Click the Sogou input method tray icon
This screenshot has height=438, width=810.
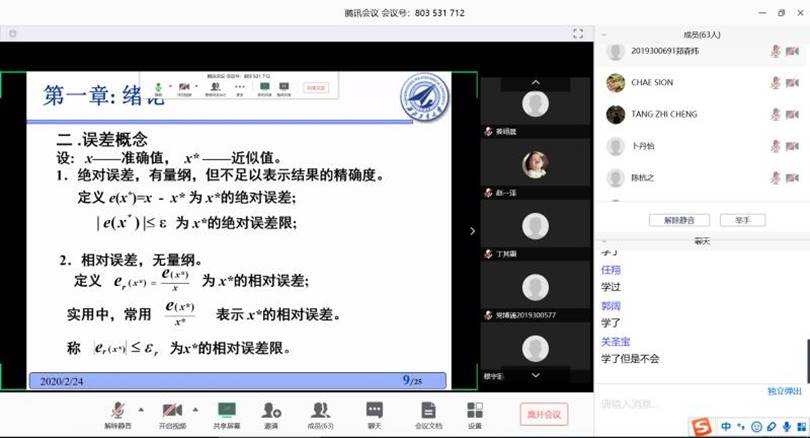pyautogui.click(x=704, y=427)
